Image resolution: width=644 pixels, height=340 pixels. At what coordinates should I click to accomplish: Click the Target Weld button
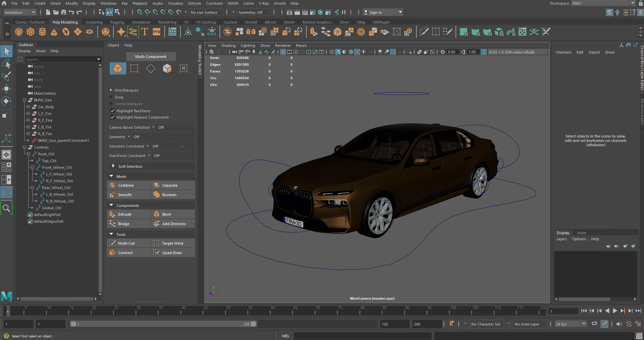(x=173, y=243)
